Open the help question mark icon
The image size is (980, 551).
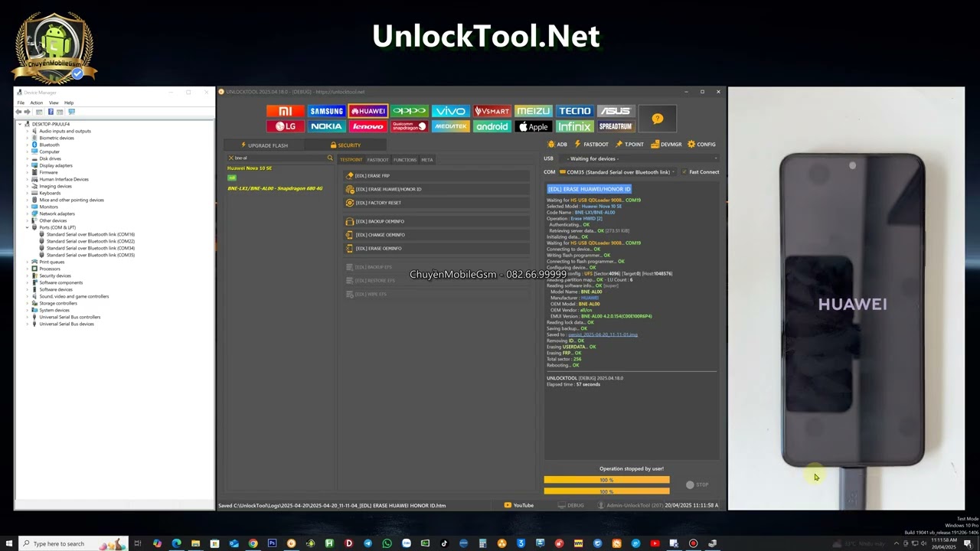click(x=658, y=119)
